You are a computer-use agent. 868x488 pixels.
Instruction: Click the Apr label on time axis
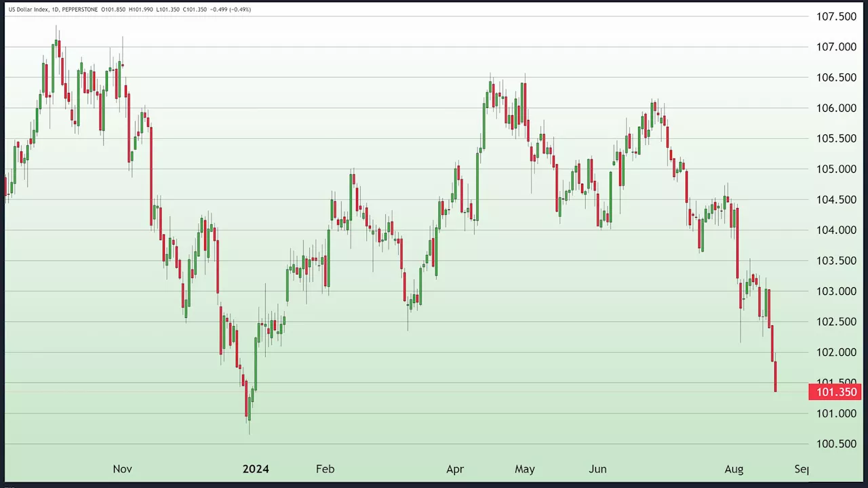click(x=455, y=468)
